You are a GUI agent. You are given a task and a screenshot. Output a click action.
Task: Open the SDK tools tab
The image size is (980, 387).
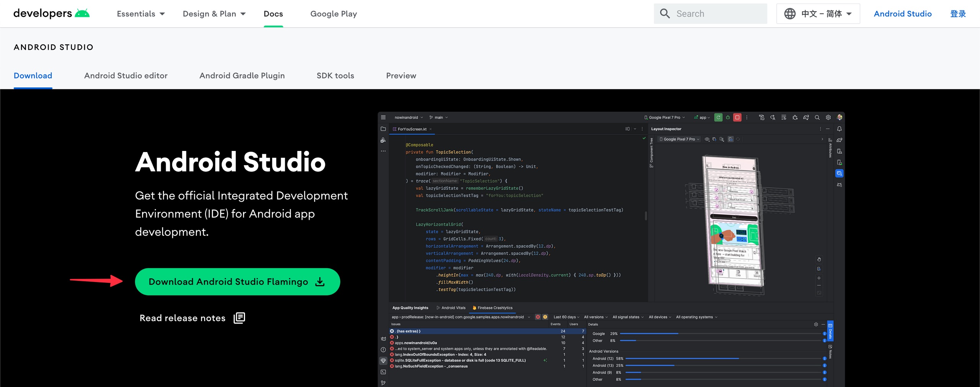(335, 75)
